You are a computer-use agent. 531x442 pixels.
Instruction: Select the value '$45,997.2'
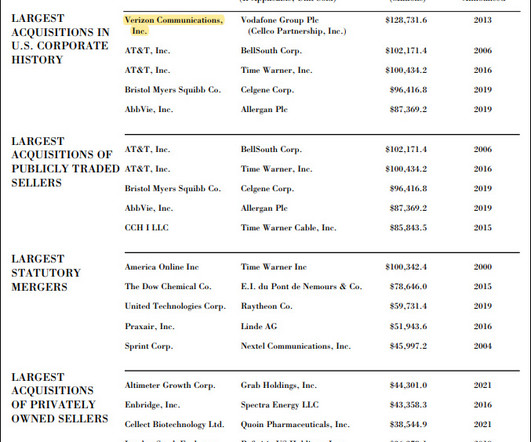tap(408, 346)
